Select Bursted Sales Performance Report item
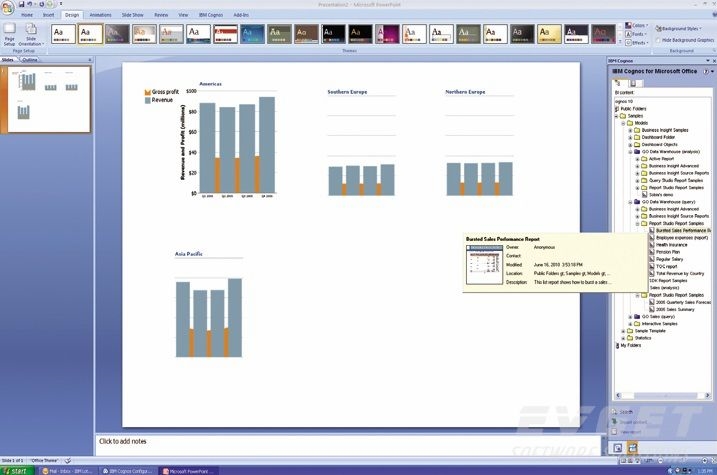Viewport: 717px width, 475px height. click(683, 231)
